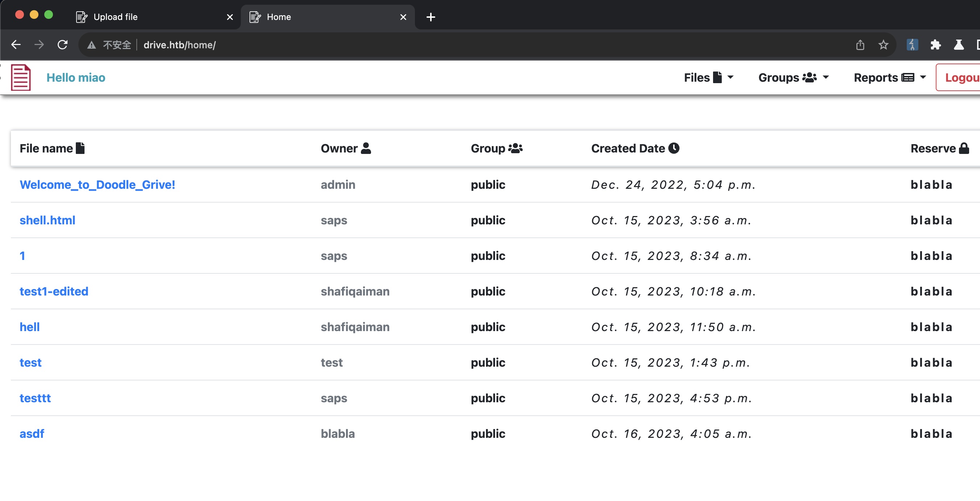Image resolution: width=980 pixels, height=501 pixels.
Task: Click the back navigation arrow
Action: click(16, 45)
